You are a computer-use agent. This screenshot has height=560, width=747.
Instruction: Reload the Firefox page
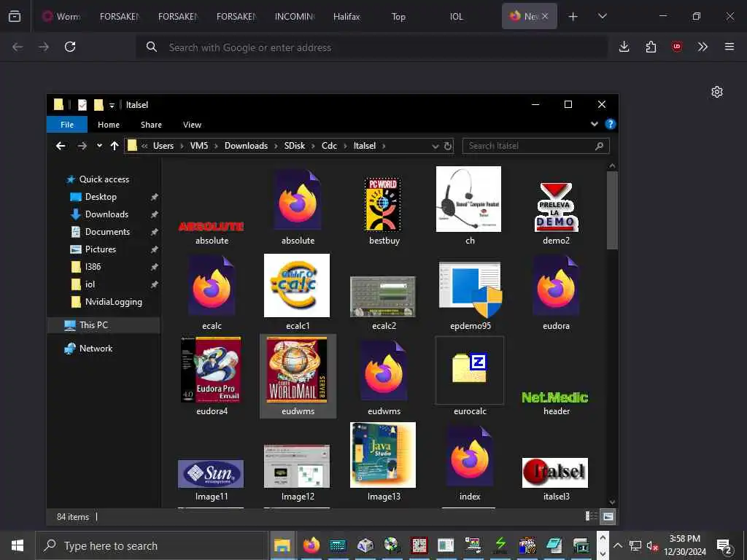point(70,47)
